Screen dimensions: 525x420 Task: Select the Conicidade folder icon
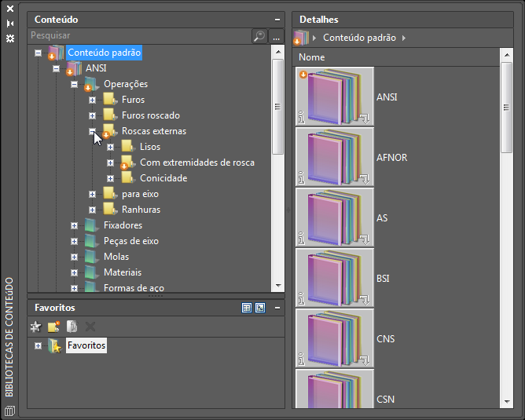coord(128,178)
